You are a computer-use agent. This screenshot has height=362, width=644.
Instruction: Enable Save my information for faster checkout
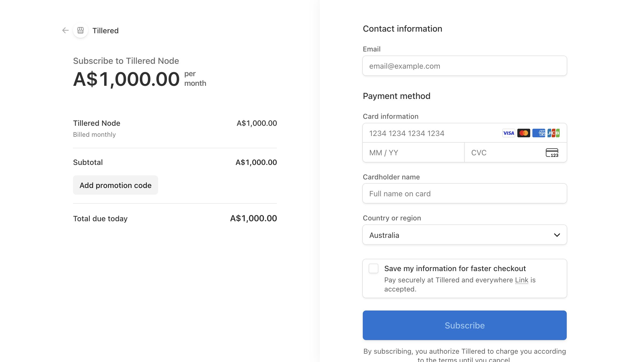click(x=373, y=268)
